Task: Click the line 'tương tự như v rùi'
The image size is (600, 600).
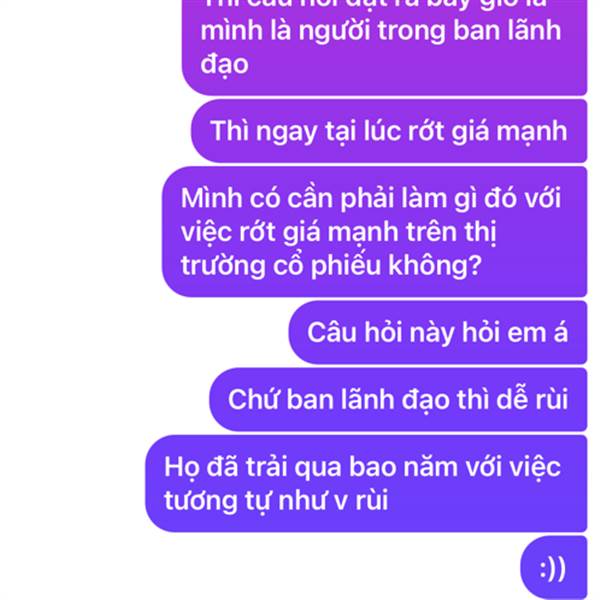Action: coord(276,501)
